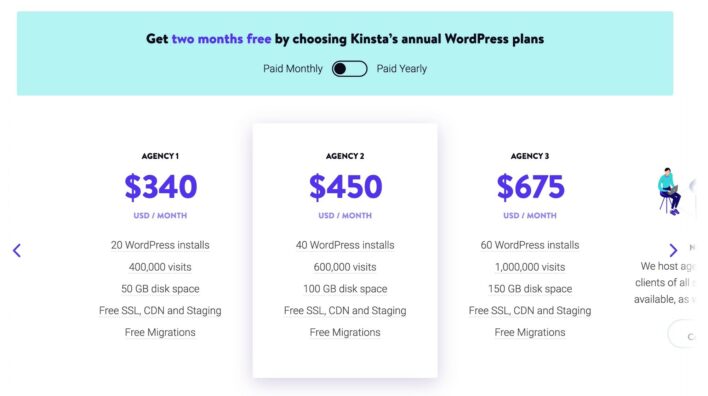Click the right carousel arrow
Image resolution: width=708 pixels, height=396 pixels.
click(x=673, y=250)
